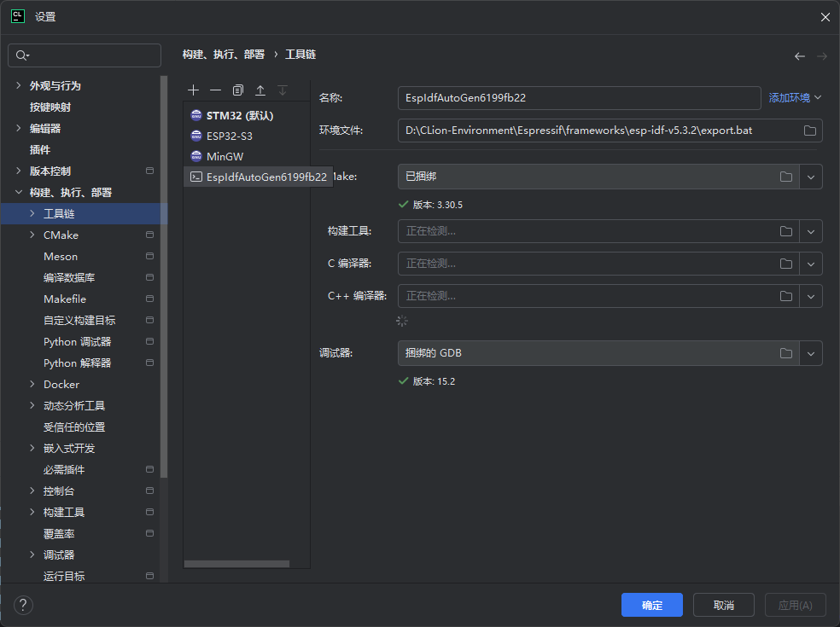Expand 动态分析工具 tree node
This screenshot has height=627, width=840.
(x=32, y=405)
